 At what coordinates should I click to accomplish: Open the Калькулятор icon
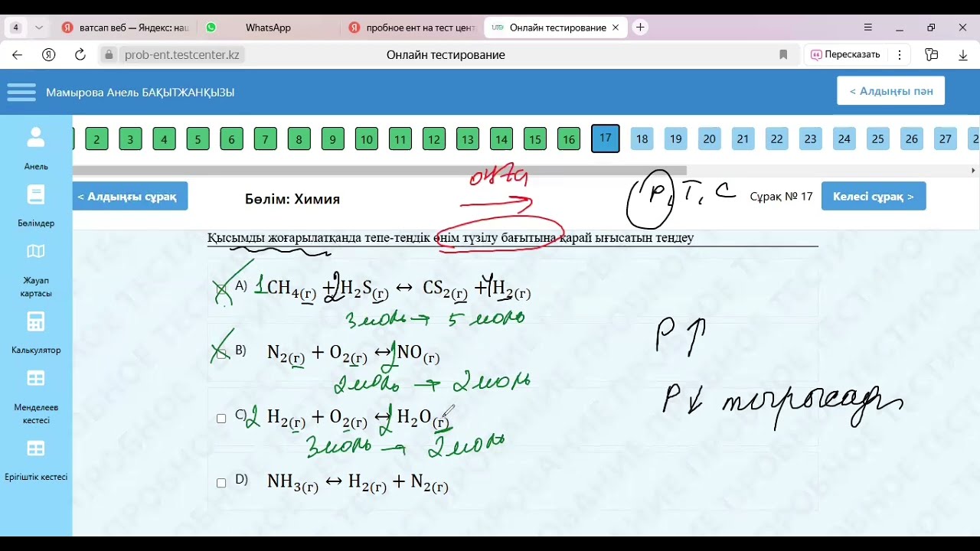[x=36, y=321]
